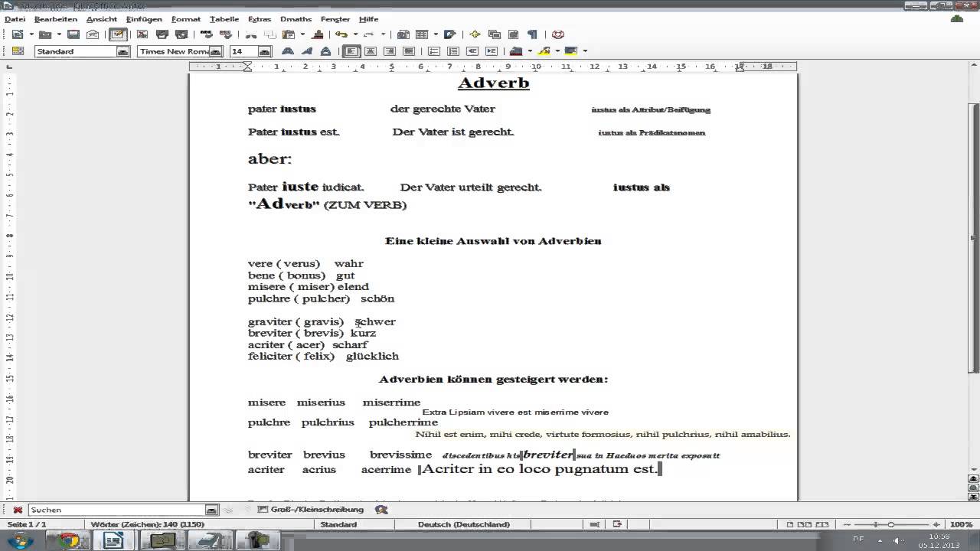Undo the last action with the Undo icon
Screen dimensions: 980x551
[x=341, y=34]
